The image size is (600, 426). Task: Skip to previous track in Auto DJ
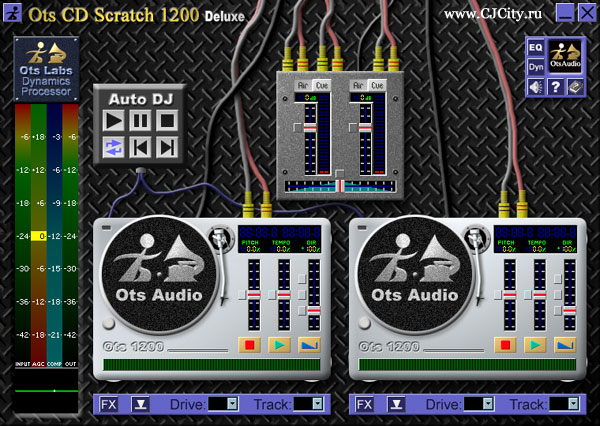coord(140,147)
